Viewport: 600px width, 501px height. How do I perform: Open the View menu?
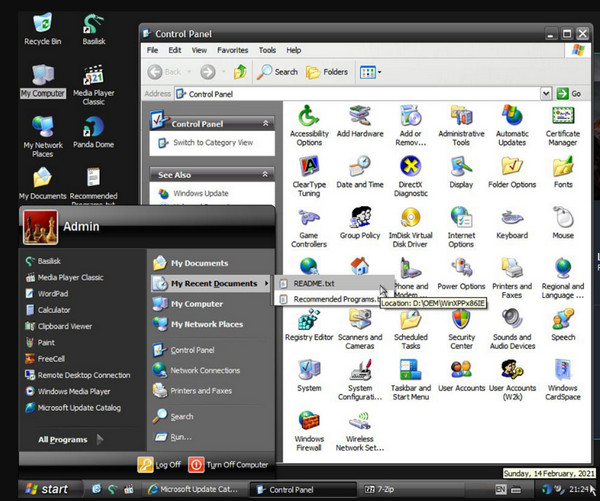click(x=199, y=50)
